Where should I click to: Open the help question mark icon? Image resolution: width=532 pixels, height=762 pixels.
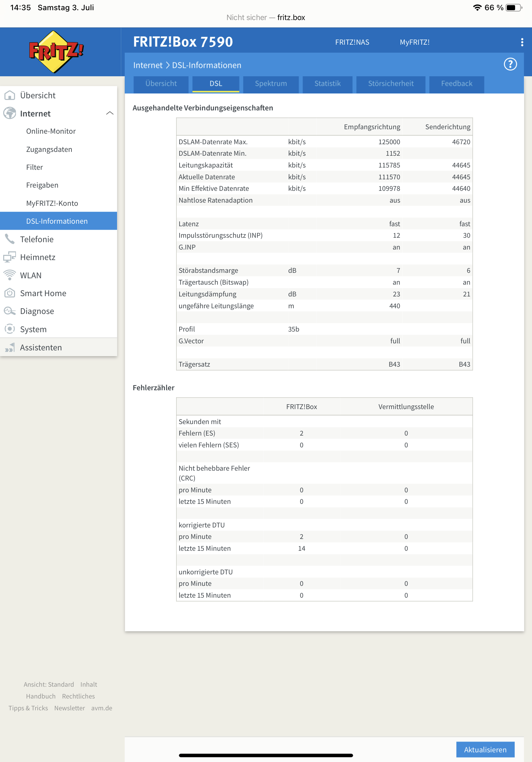click(x=510, y=64)
